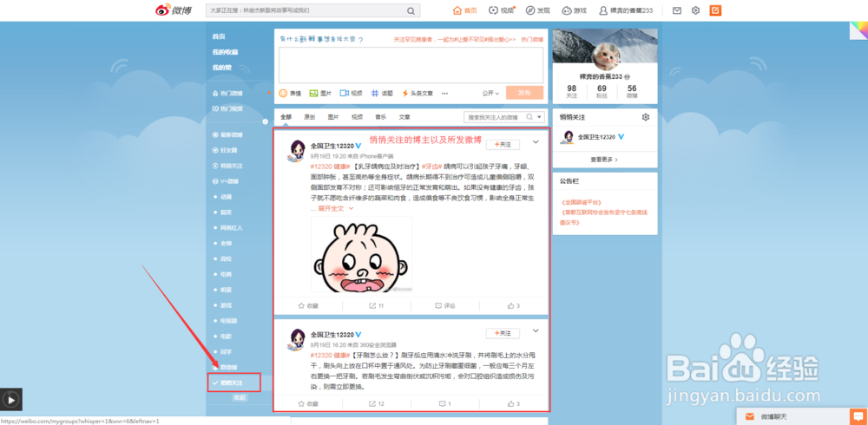Focus the top Weibo search box
This screenshot has height=425, width=868.
(312, 10)
